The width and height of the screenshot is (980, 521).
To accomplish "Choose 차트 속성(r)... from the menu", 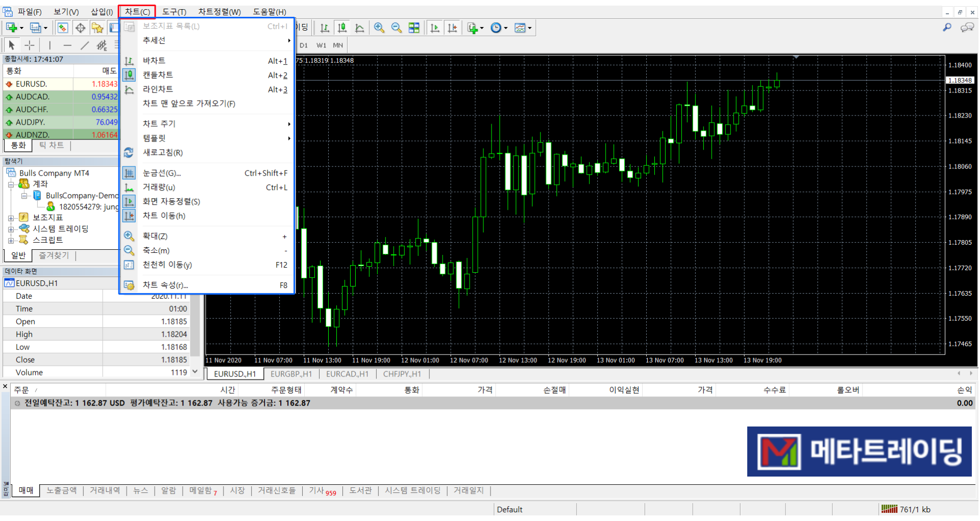I will pos(165,286).
